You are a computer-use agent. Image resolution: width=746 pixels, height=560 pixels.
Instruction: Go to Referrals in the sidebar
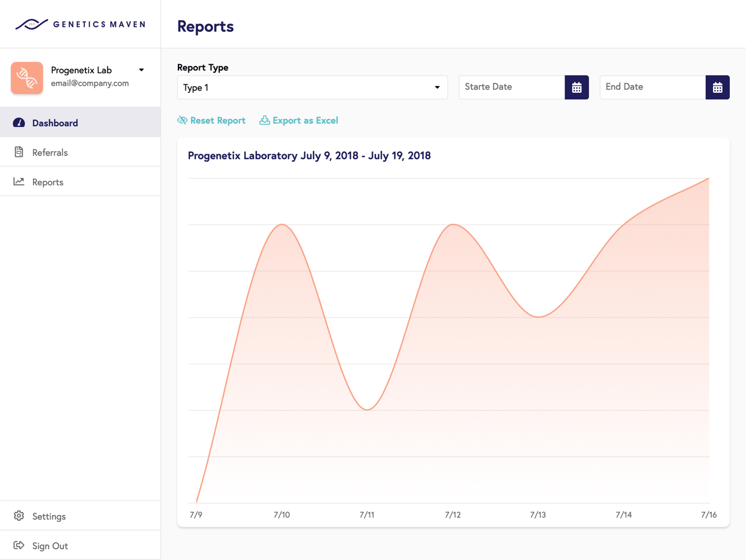tap(80, 152)
